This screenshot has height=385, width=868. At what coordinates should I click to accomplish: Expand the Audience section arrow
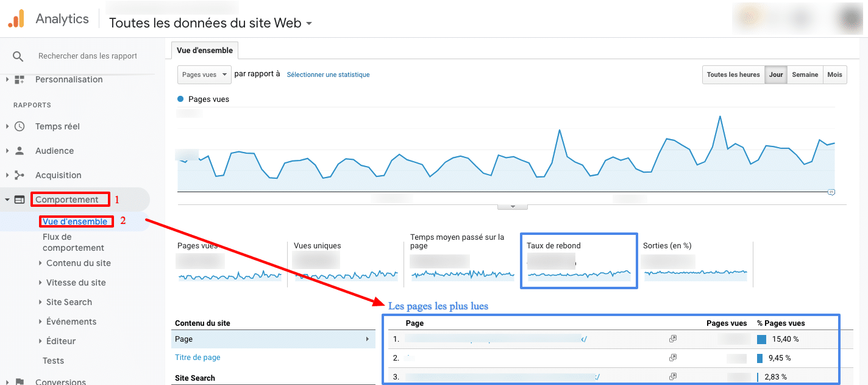click(x=7, y=151)
